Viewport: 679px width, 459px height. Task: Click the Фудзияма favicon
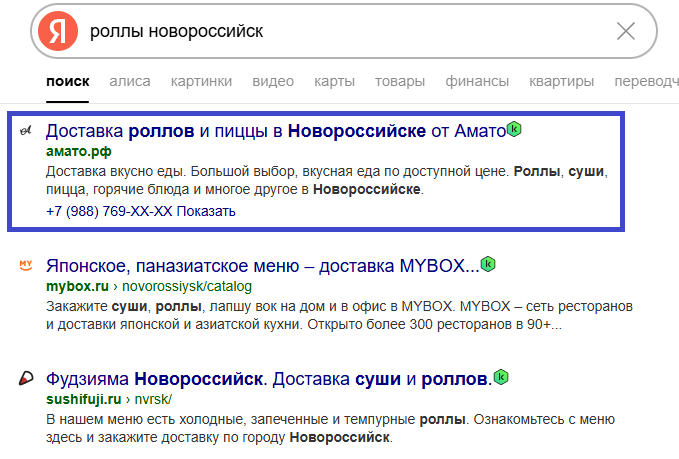pos(26,378)
